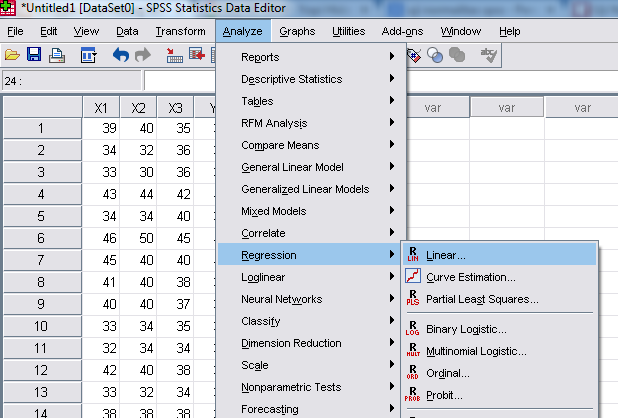Click the Probit PROB icon
Viewport: 618px width, 418px height.
[413, 394]
